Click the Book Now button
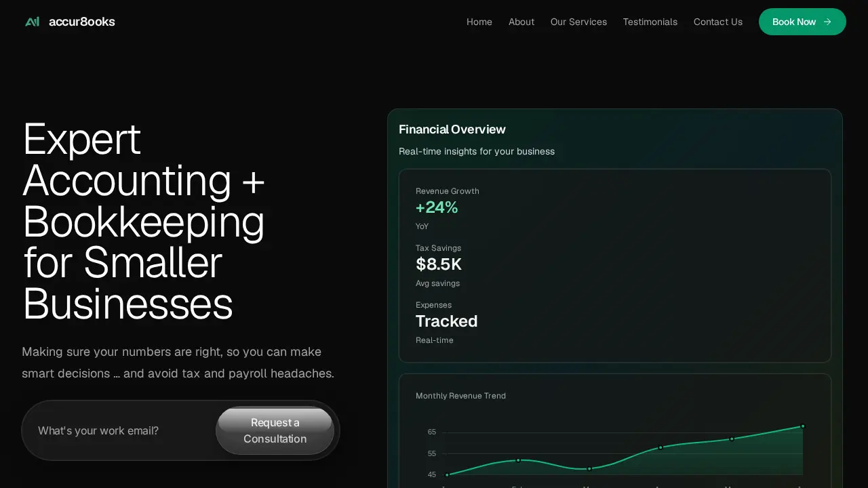This screenshot has height=488, width=868. click(802, 22)
